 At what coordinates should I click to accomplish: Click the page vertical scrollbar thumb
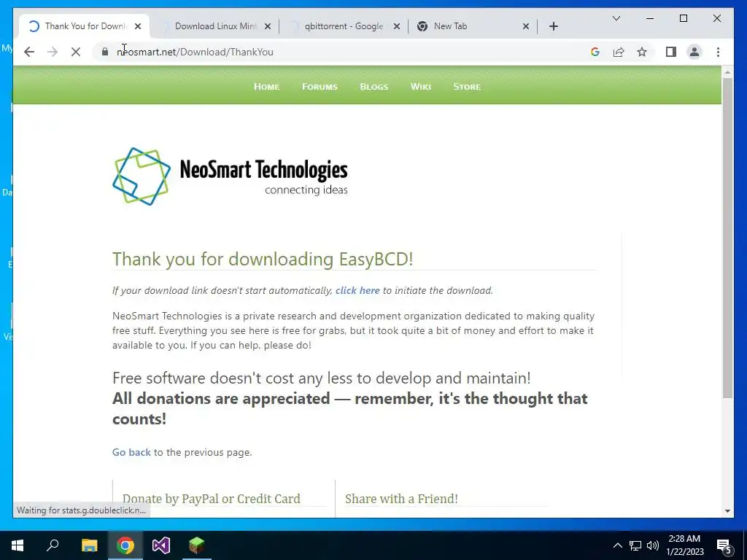(727, 238)
